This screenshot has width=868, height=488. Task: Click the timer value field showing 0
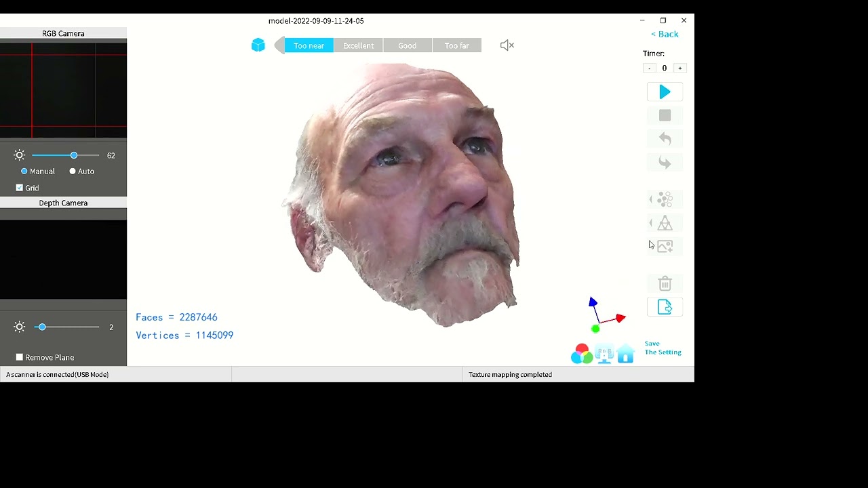[x=665, y=68]
